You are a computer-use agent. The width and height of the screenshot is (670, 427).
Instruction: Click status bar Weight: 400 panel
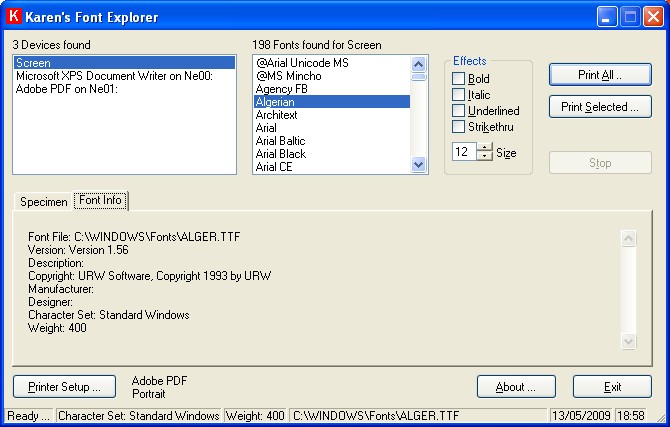point(255,415)
